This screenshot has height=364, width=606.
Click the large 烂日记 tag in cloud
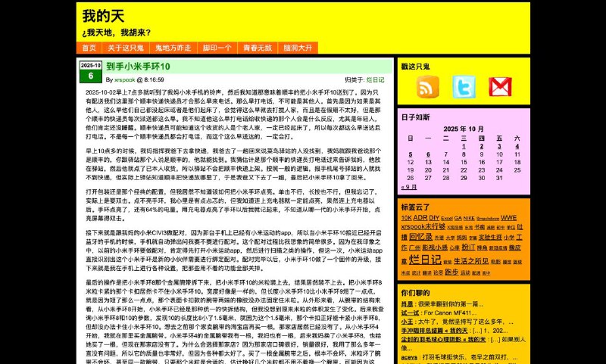point(425,260)
